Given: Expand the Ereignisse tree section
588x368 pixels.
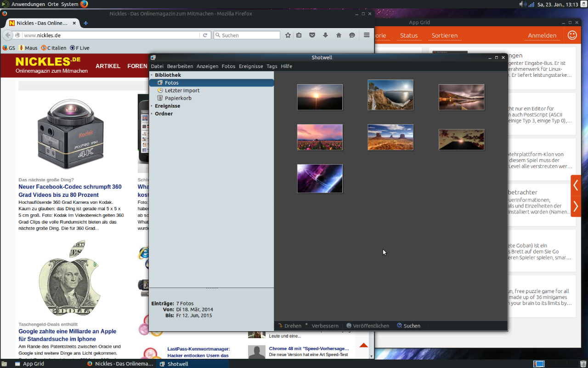Looking at the screenshot, I should coord(152,106).
